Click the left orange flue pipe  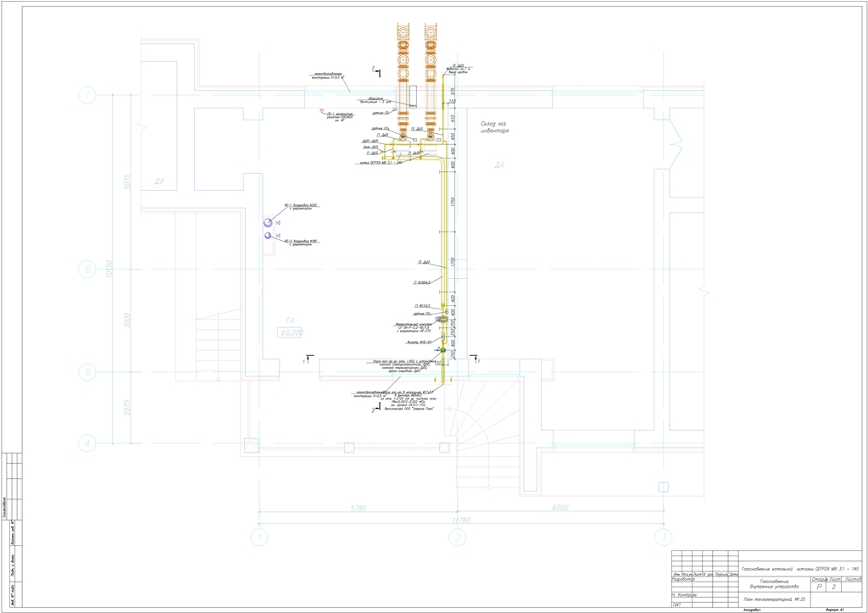tap(403, 68)
